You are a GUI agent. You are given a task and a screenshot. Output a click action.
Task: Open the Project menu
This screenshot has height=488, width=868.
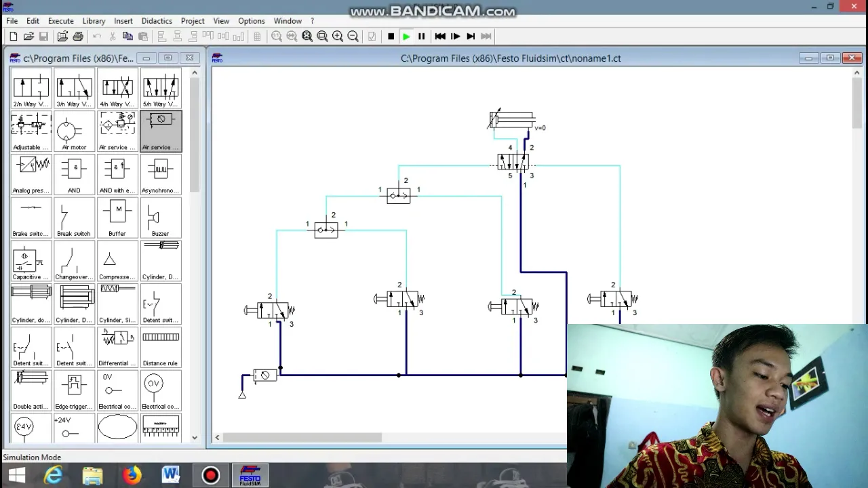click(x=193, y=21)
